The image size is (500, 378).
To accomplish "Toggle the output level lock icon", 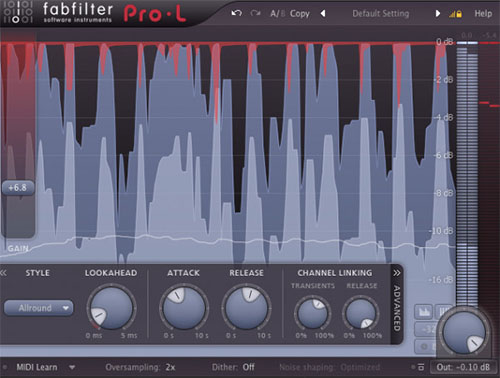I will (x=455, y=14).
